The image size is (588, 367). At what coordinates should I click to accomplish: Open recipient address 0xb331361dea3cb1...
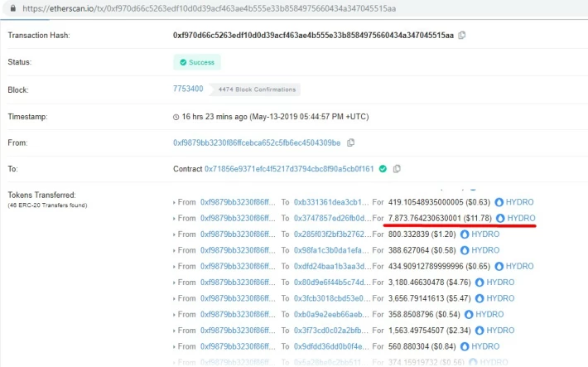(x=331, y=202)
